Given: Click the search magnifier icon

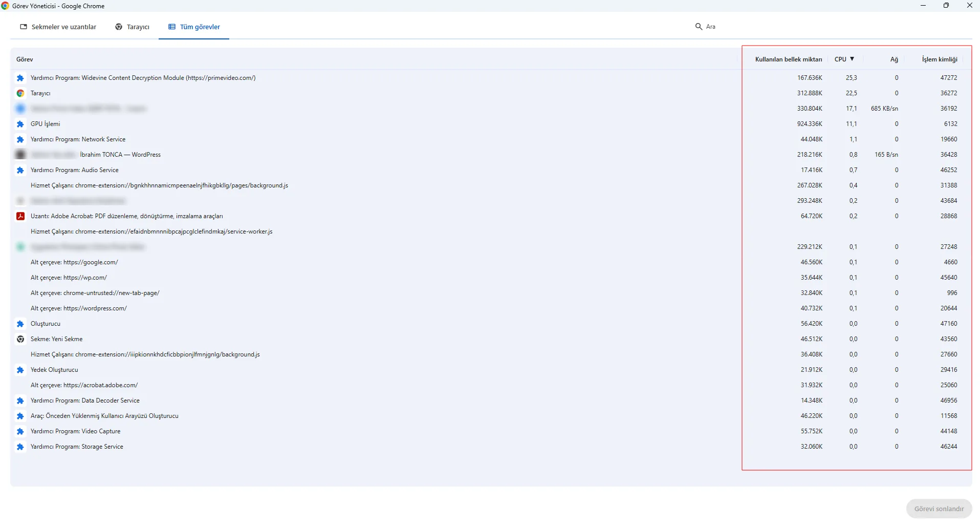Looking at the screenshot, I should pyautogui.click(x=699, y=27).
